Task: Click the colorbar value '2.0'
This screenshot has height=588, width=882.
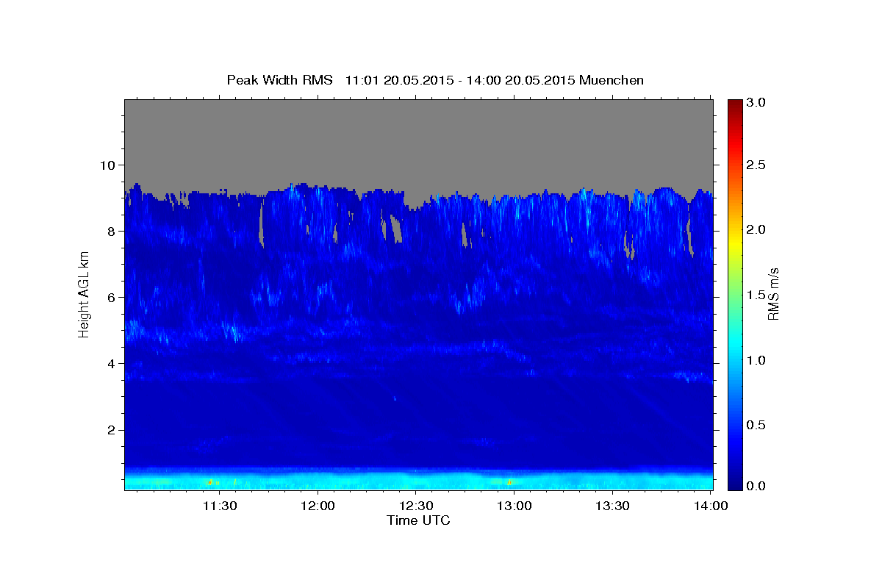Action: [757, 229]
